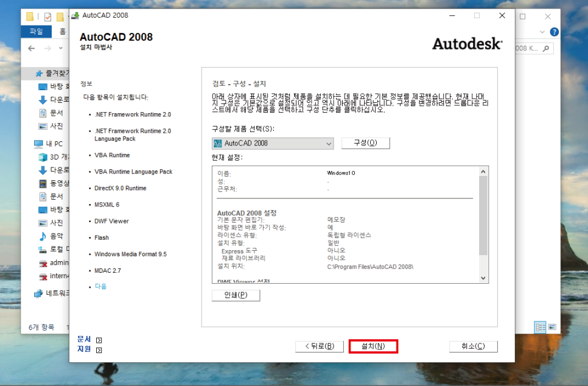This screenshot has width=588, height=386.
Task: Select 네트워크 in Explorer navigation pane
Action: point(51,293)
